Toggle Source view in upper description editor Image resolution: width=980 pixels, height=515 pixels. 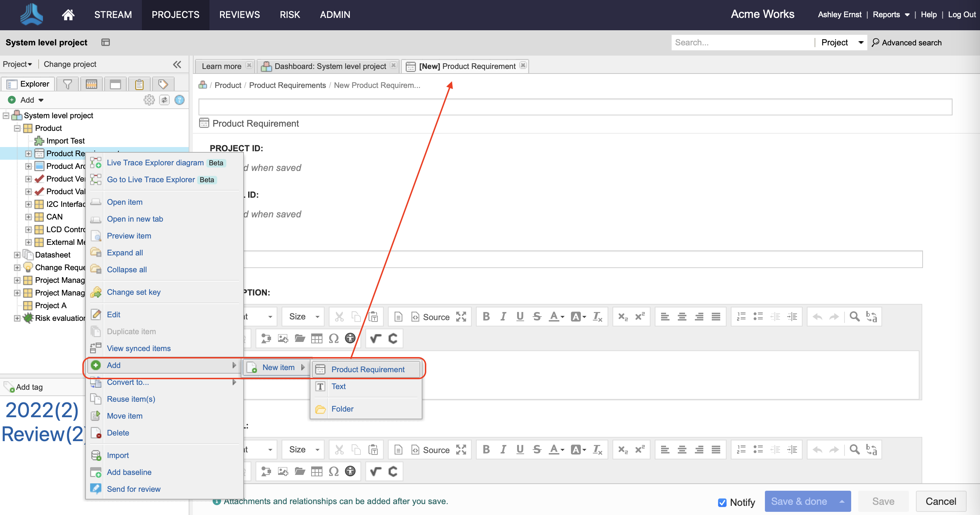tap(430, 317)
